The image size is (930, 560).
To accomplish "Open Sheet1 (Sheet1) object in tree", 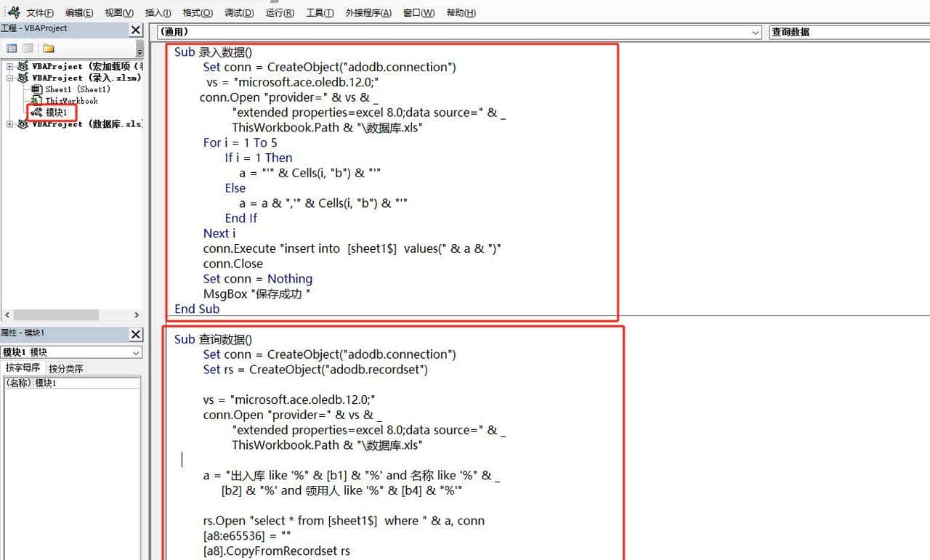I will click(x=77, y=89).
